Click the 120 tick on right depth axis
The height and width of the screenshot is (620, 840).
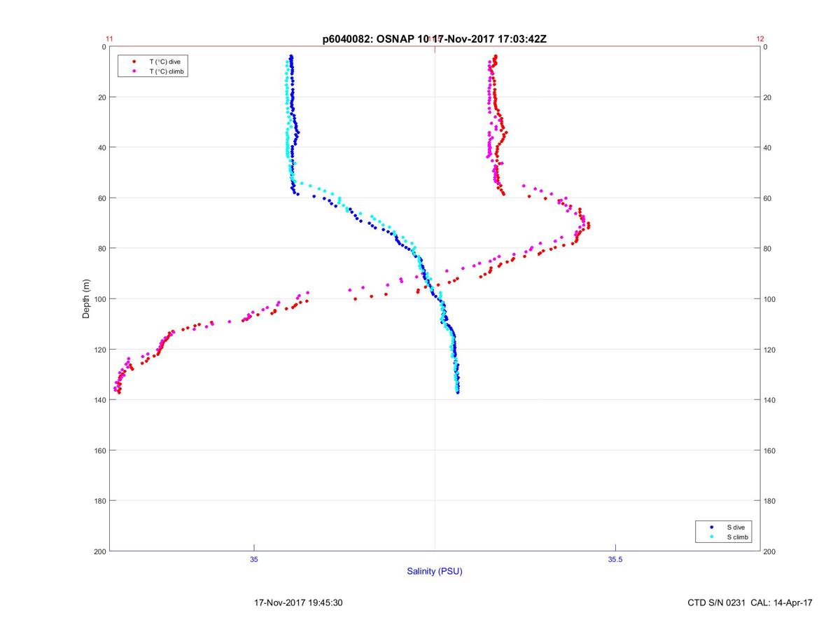click(x=769, y=350)
